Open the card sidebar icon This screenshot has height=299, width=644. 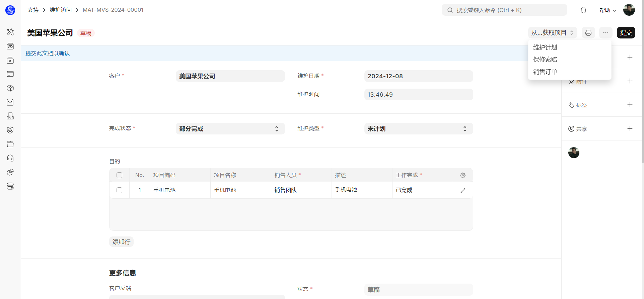(10, 74)
